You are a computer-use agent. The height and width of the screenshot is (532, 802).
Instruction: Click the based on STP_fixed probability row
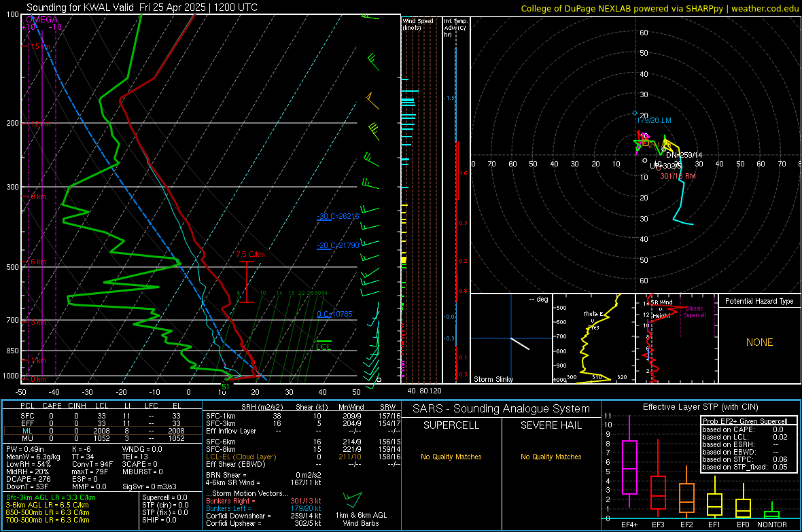tap(745, 467)
